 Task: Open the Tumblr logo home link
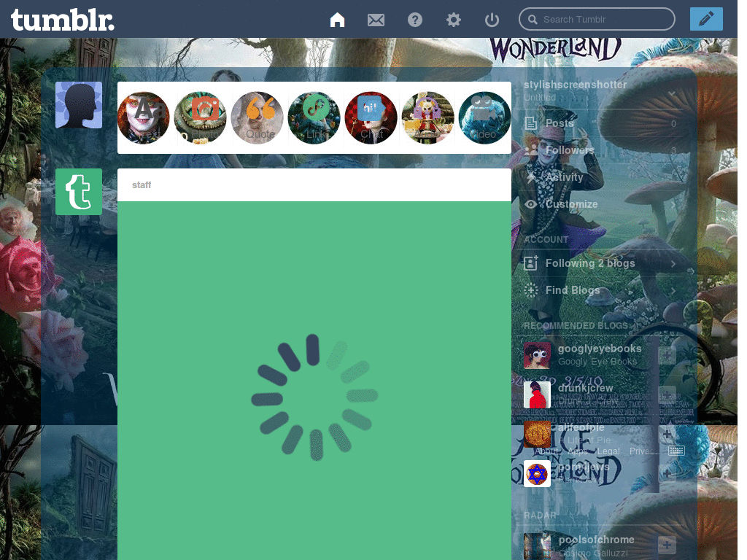(x=63, y=20)
